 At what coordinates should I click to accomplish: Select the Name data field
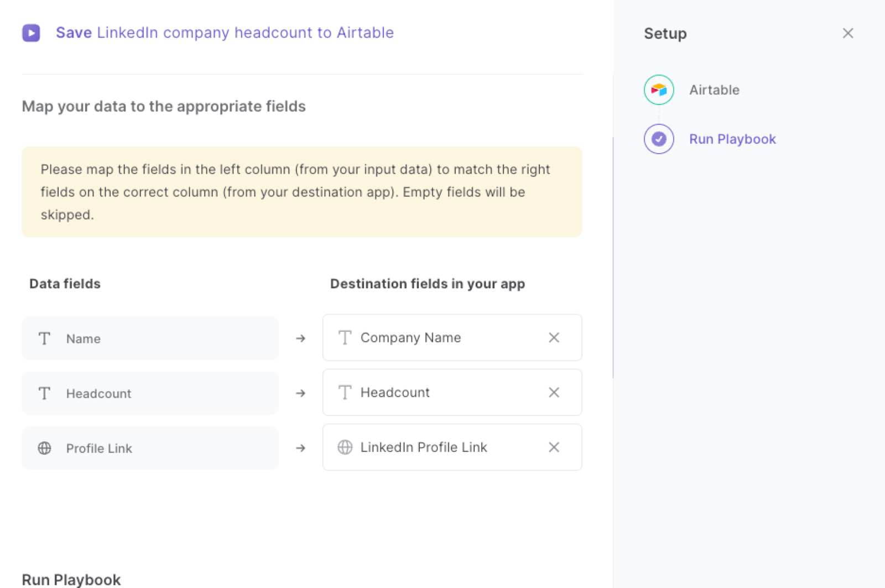pyautogui.click(x=150, y=339)
